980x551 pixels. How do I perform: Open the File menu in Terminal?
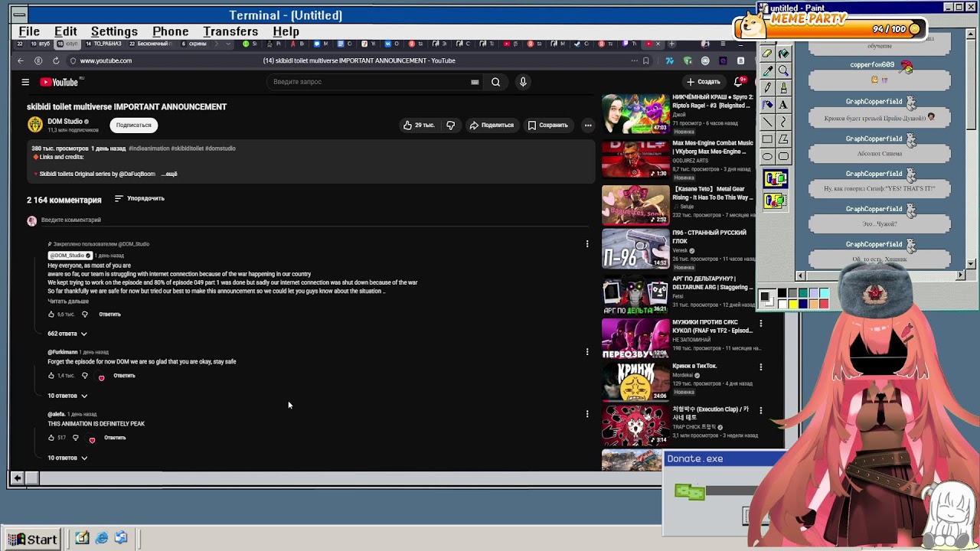[x=29, y=31]
